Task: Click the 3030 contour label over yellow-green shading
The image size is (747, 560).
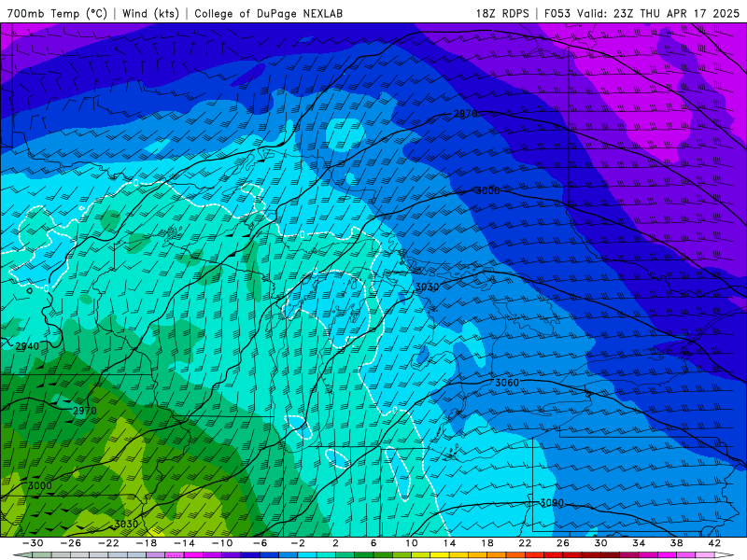Action: 126,524
